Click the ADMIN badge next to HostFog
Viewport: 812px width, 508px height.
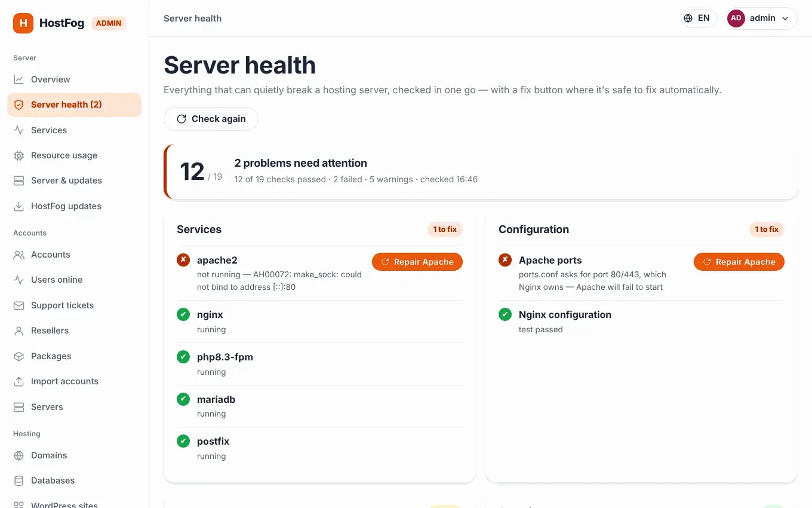[109, 23]
